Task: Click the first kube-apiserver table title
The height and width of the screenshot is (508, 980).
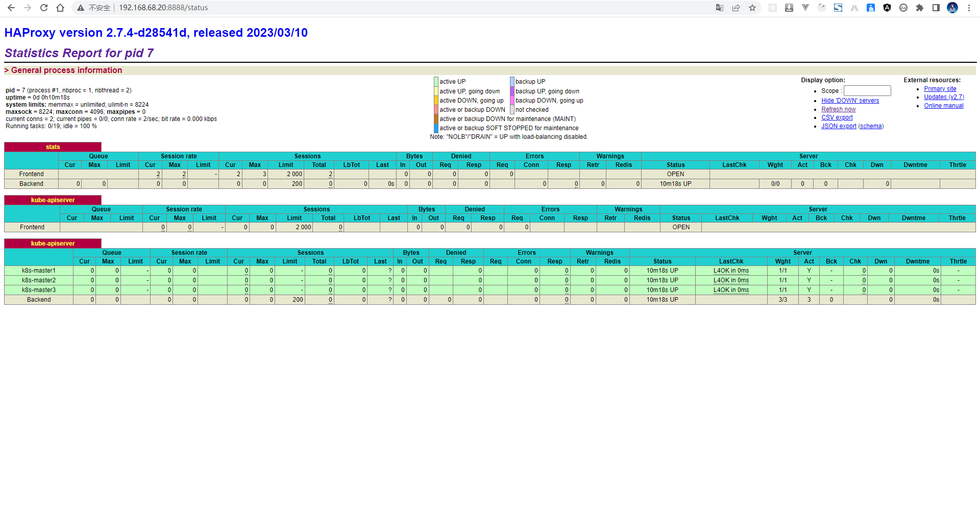Action: coord(53,200)
